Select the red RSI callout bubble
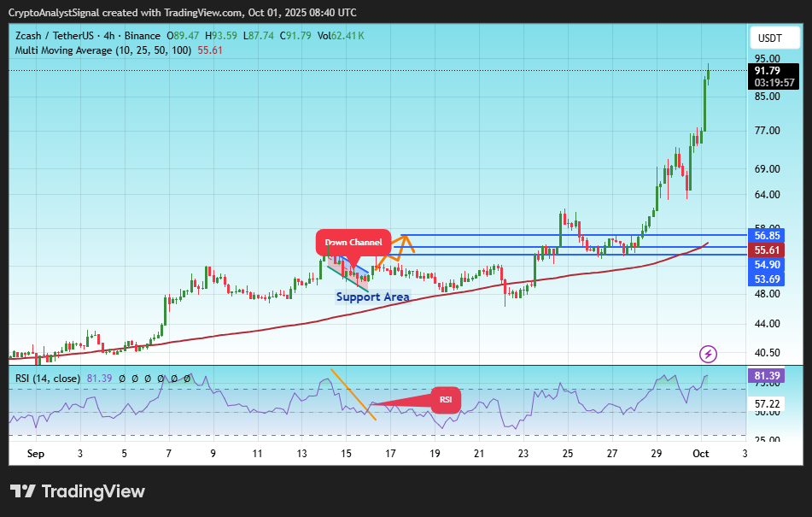Screen dimensions: 812x517 [x=446, y=399]
